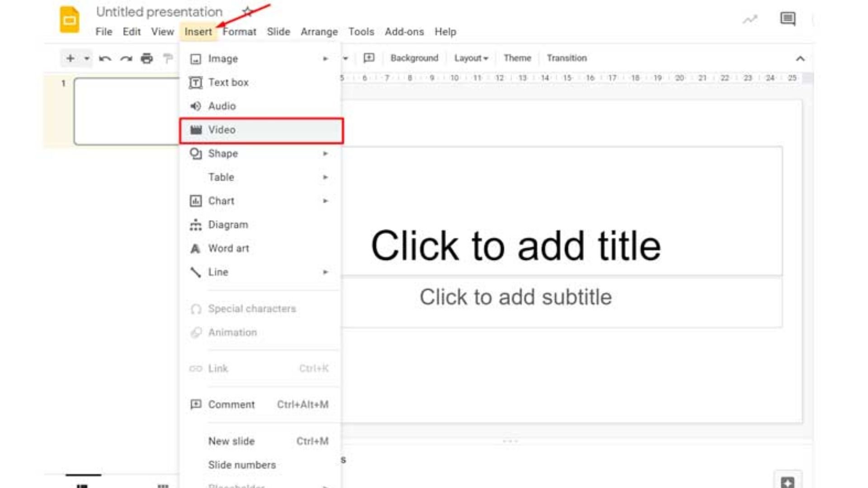Choose Diagram from Insert menu
The width and height of the screenshot is (868, 488).
(260, 225)
